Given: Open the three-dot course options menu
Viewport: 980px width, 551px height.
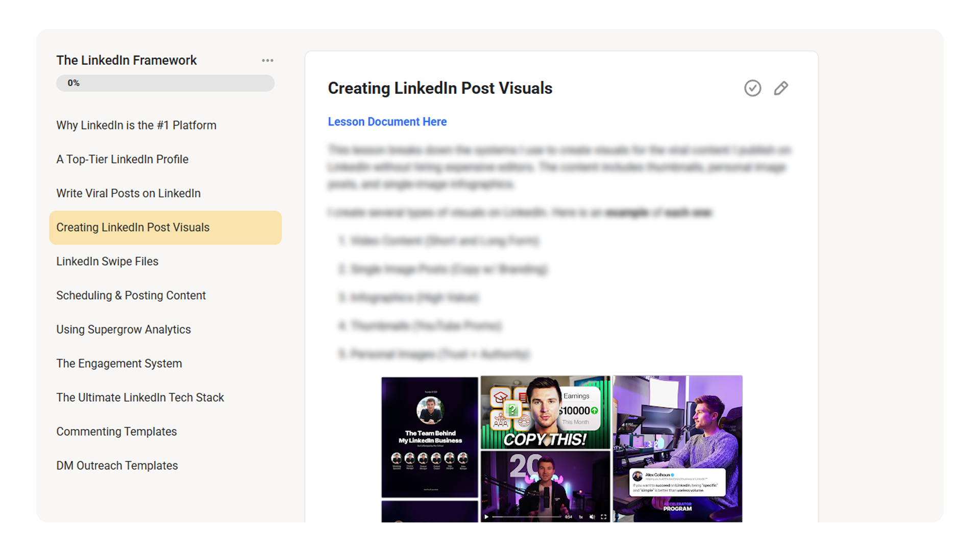Looking at the screenshot, I should (x=267, y=60).
